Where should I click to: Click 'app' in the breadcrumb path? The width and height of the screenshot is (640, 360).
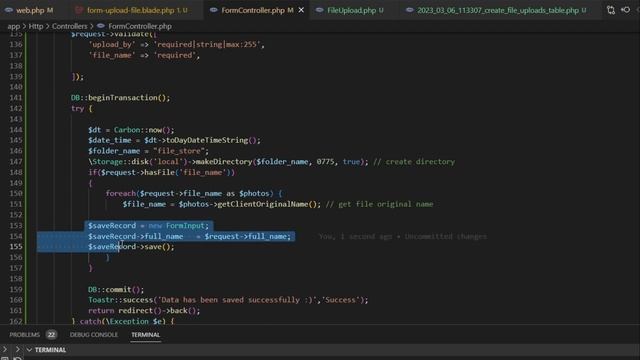tap(13, 26)
